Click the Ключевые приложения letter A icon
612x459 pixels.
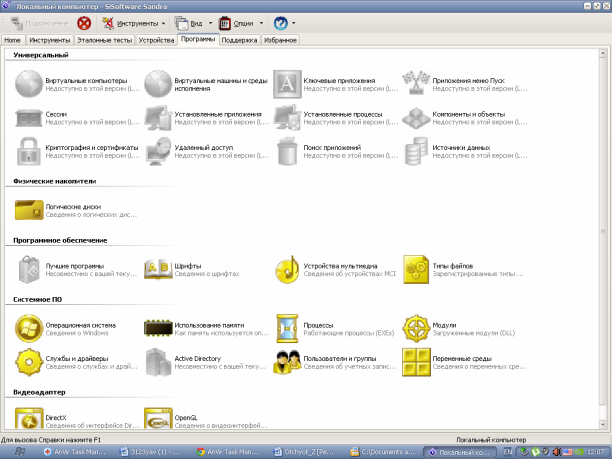pyautogui.click(x=287, y=84)
